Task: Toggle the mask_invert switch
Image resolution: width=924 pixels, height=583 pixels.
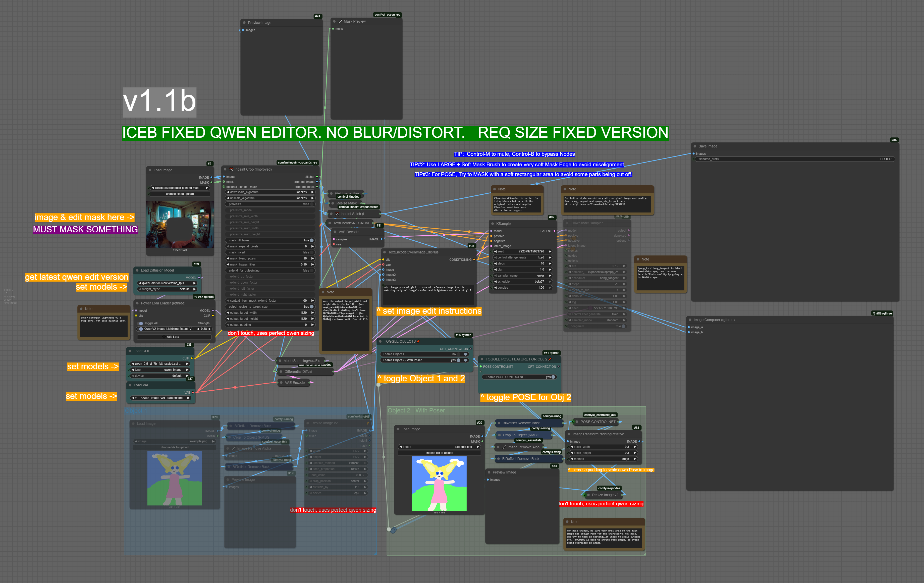Action: click(x=311, y=252)
